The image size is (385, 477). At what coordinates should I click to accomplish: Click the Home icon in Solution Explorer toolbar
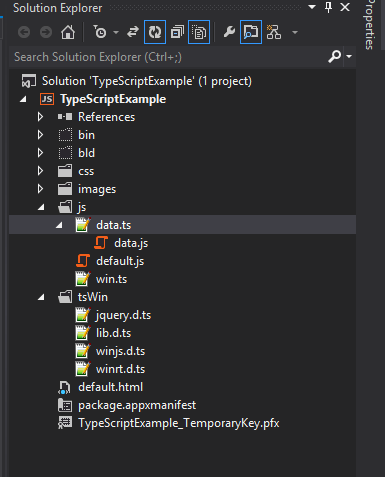click(x=68, y=32)
